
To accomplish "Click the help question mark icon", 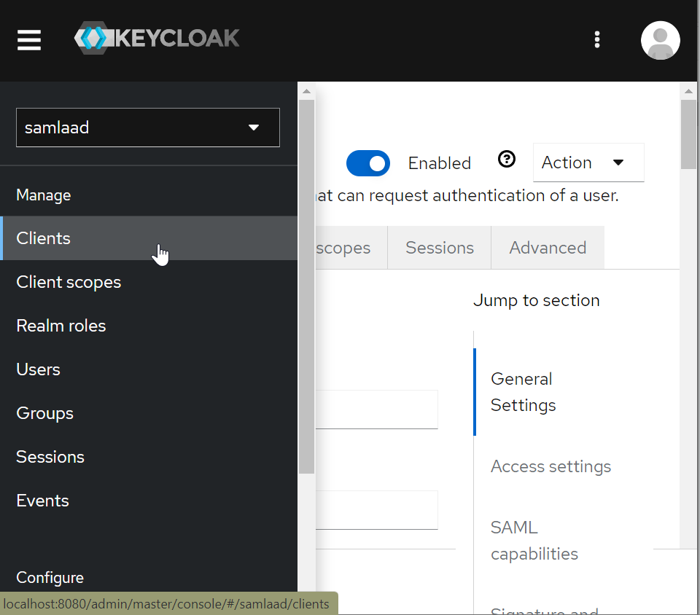I will click(x=507, y=160).
